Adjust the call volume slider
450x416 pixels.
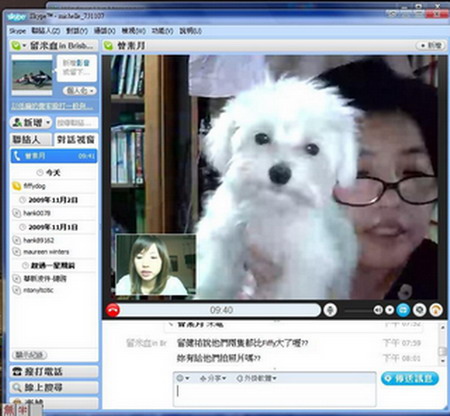(358, 311)
